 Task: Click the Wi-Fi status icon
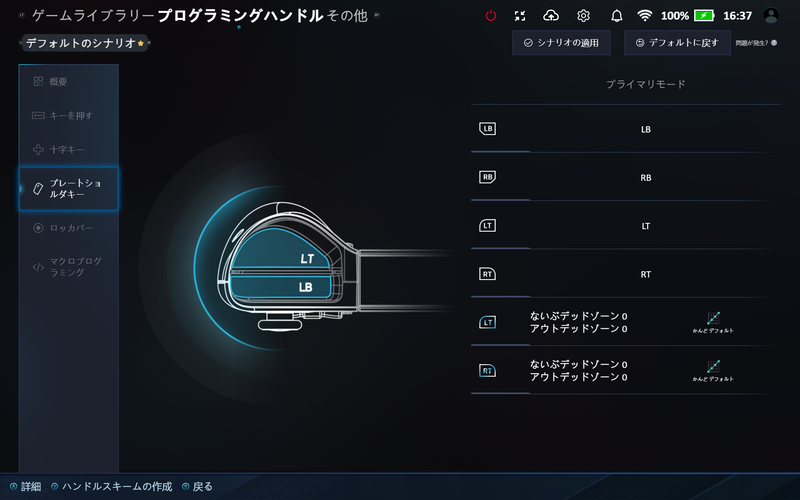[x=645, y=16]
